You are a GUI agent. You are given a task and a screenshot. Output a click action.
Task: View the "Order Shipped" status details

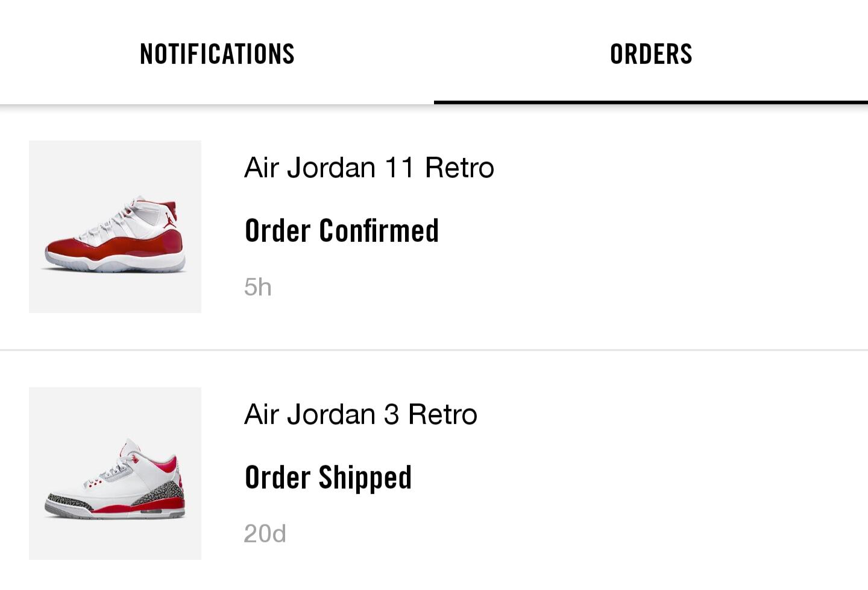(329, 478)
